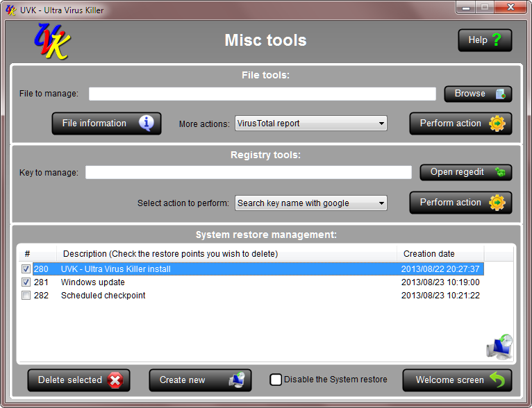Select the Scheduled checkpoint row text
The width and height of the screenshot is (532, 408).
tap(103, 295)
